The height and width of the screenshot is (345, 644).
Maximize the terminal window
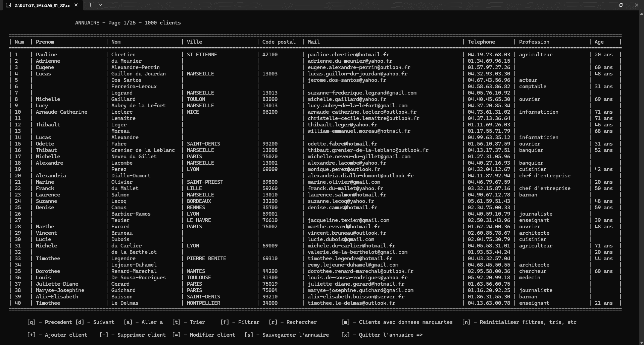pos(621,5)
